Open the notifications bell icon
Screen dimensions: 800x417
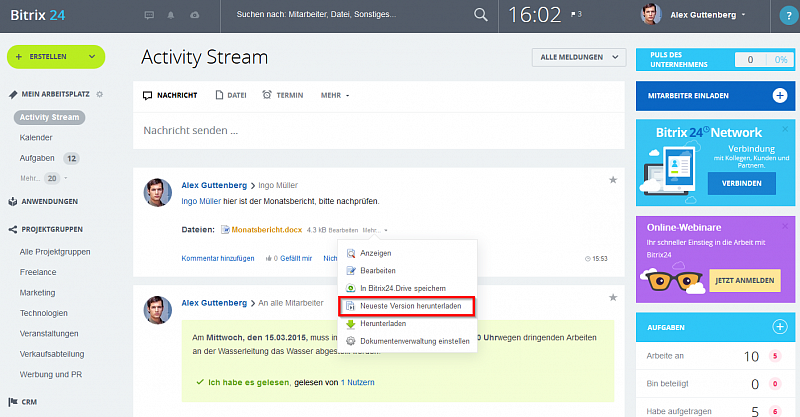click(x=171, y=15)
